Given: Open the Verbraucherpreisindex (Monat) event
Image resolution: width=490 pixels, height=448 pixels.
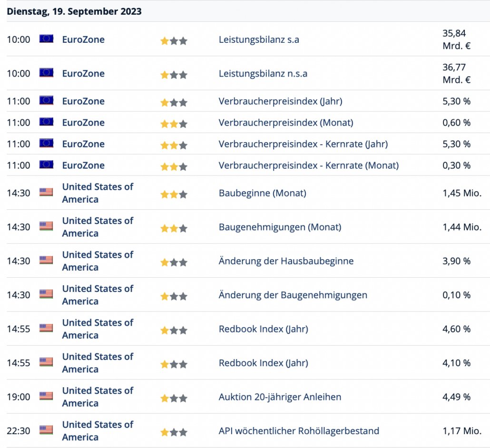Looking at the screenshot, I should pos(286,123).
